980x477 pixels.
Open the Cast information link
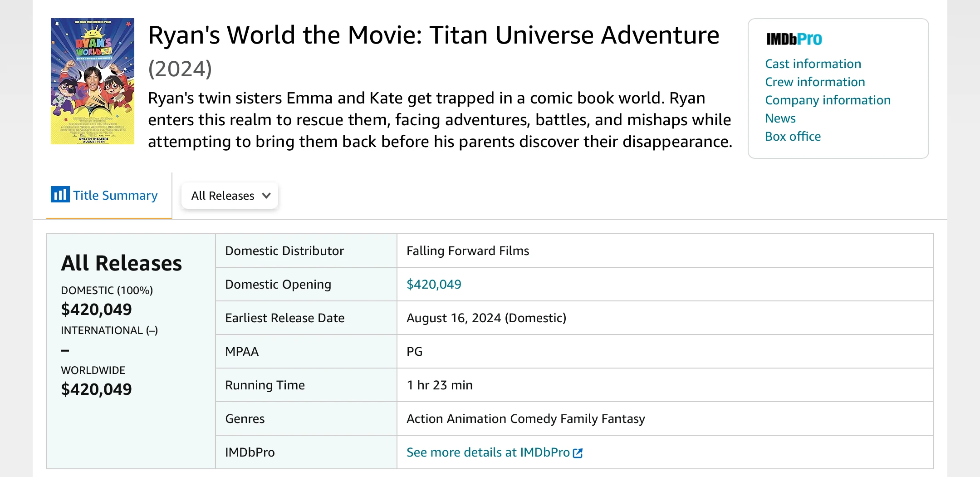pos(813,64)
